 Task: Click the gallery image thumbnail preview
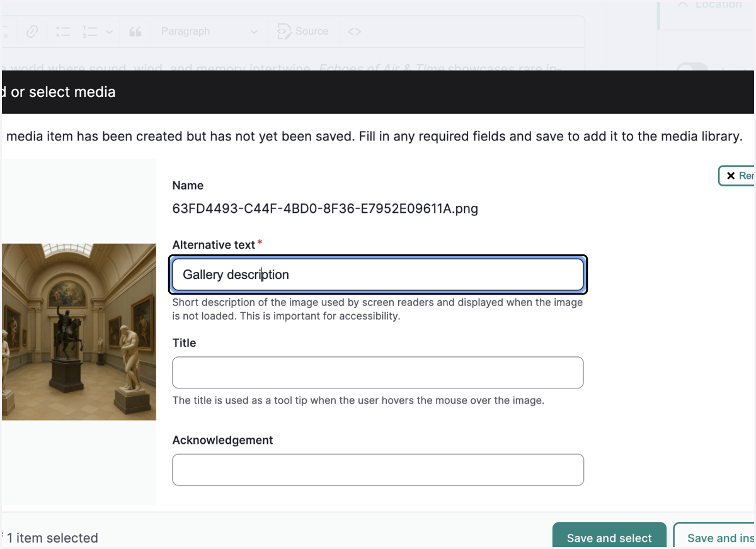(79, 332)
